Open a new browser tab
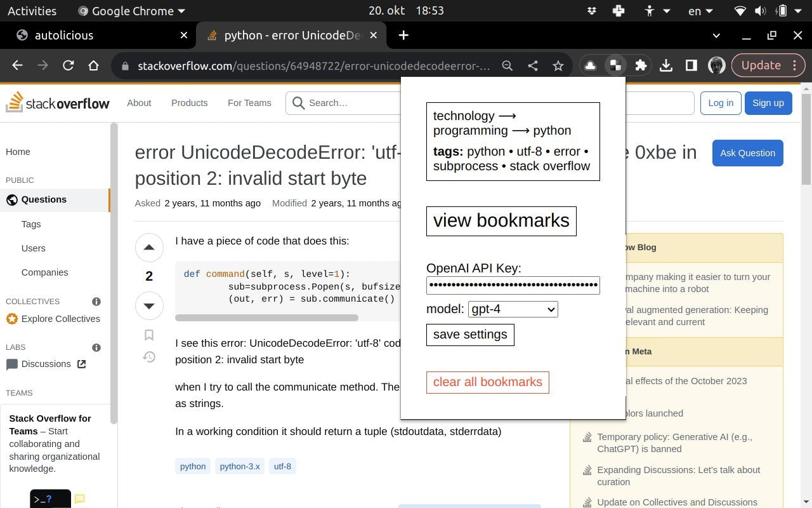The width and height of the screenshot is (812, 508). (403, 36)
